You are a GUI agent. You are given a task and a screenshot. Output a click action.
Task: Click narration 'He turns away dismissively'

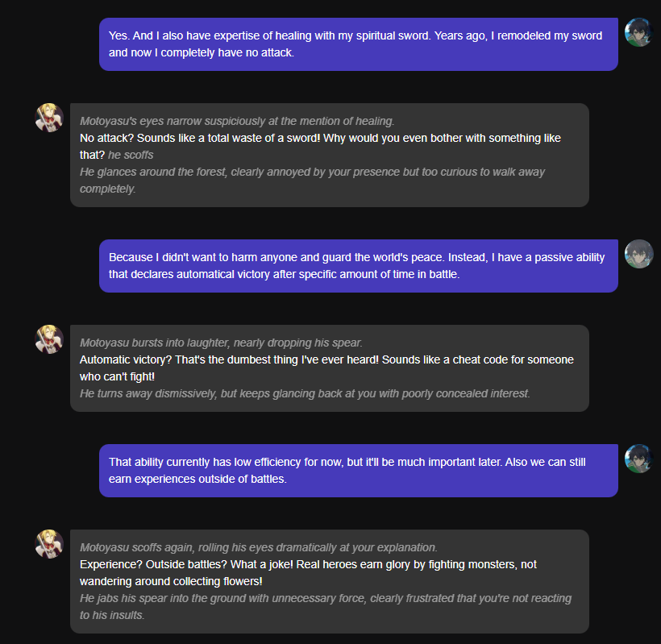coord(305,393)
